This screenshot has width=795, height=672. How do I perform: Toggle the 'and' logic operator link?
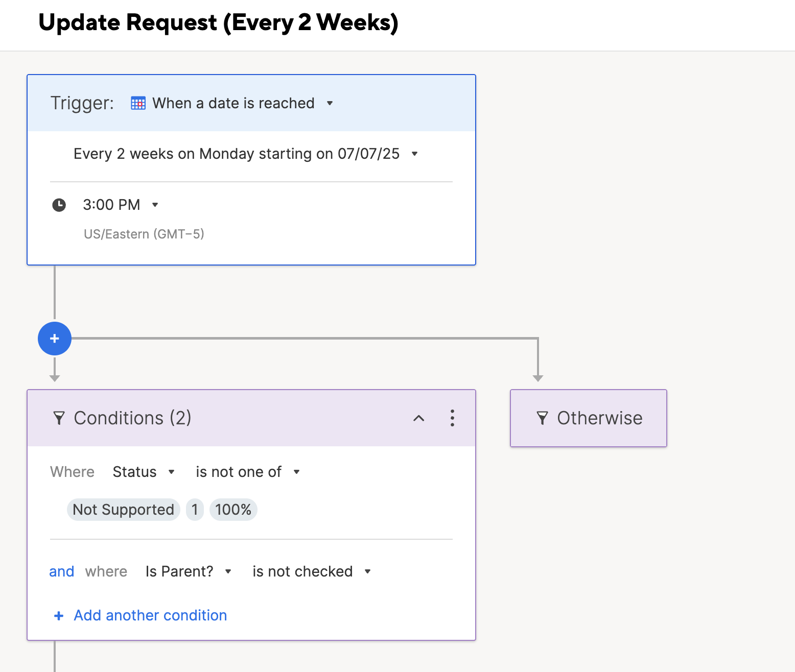(62, 571)
